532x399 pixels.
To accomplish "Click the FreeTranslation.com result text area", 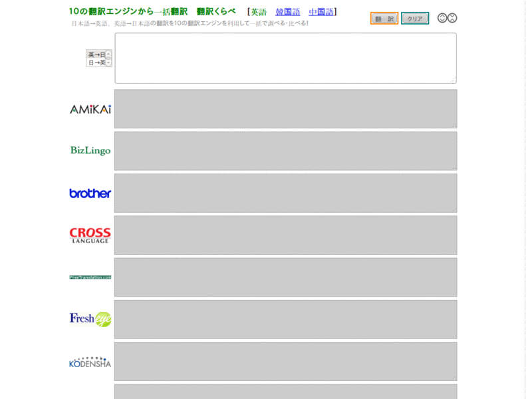I will (x=286, y=277).
